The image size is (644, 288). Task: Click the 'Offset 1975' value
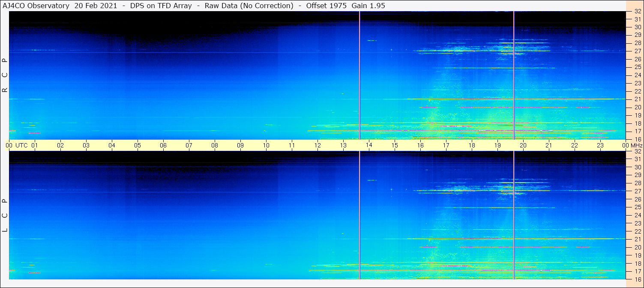(326, 6)
